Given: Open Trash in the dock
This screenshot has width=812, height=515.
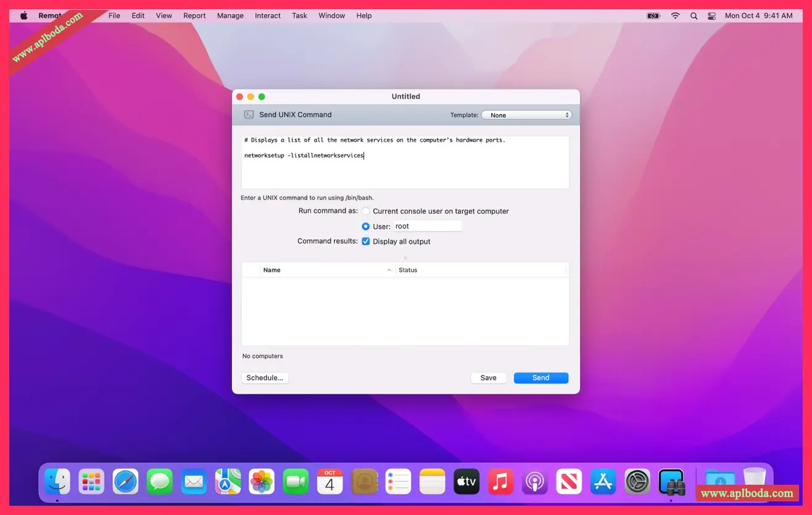Looking at the screenshot, I should (x=754, y=481).
